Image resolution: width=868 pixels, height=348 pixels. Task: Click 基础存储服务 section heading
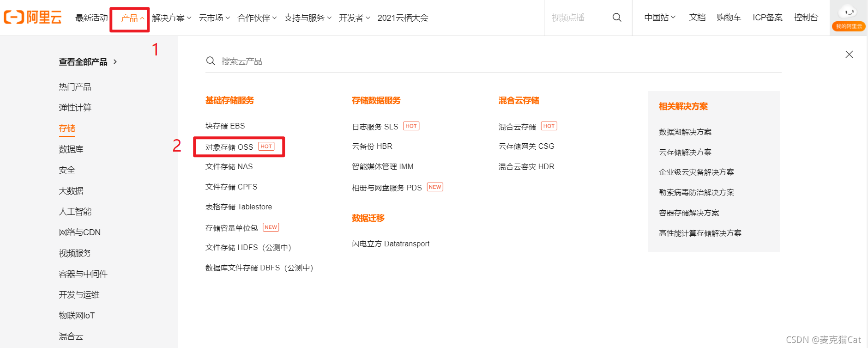pyautogui.click(x=229, y=101)
